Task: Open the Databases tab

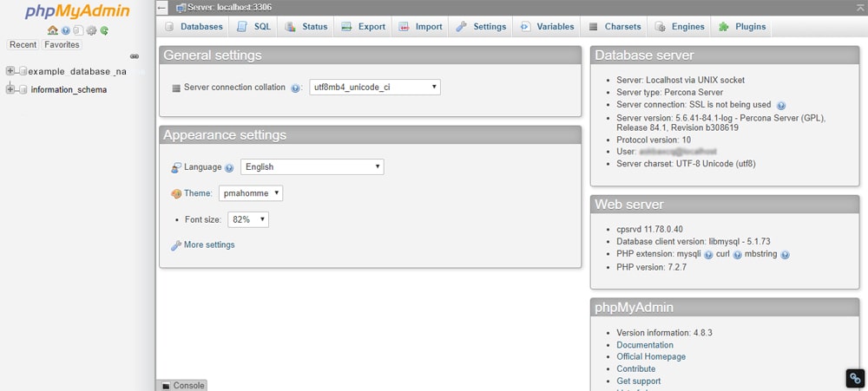Action: (194, 27)
